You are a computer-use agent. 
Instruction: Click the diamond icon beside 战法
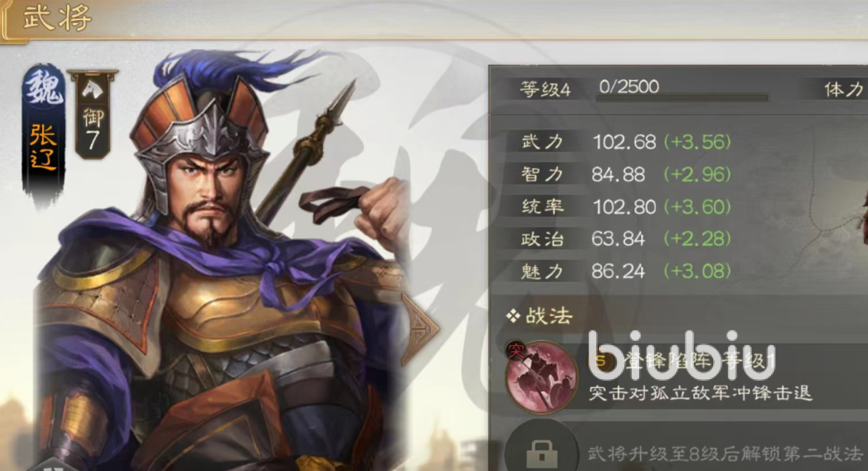[x=513, y=316]
